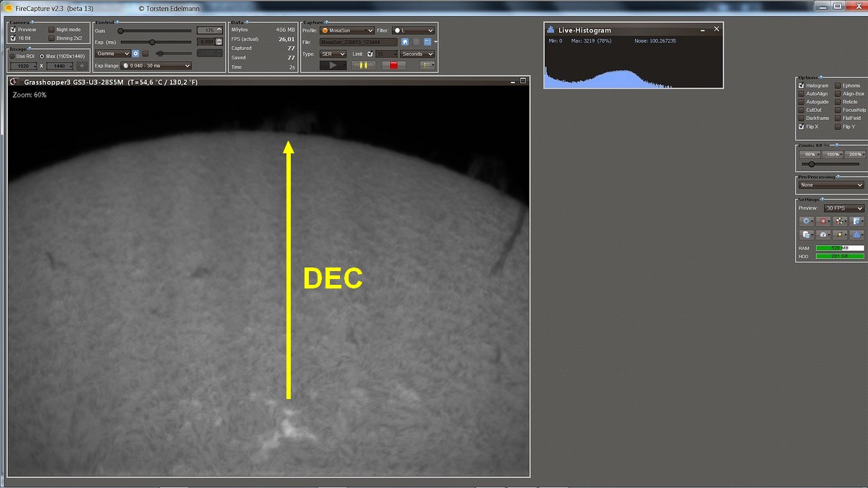Set zoom to 200% button
This screenshot has width=868, height=488.
854,155
